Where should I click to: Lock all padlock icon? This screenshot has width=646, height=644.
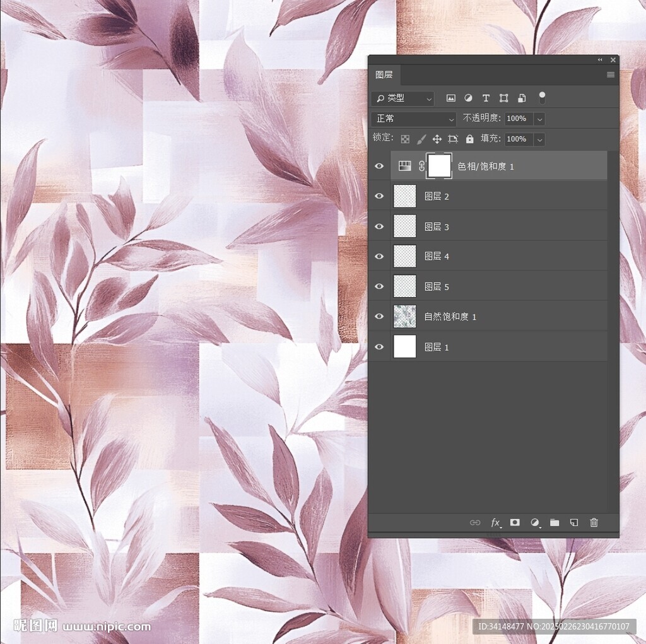469,139
